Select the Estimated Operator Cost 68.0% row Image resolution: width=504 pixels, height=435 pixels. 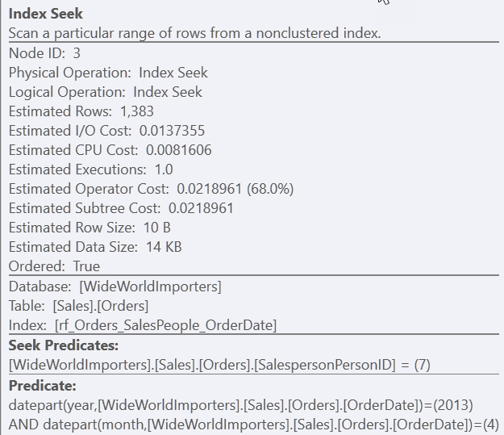(x=151, y=189)
